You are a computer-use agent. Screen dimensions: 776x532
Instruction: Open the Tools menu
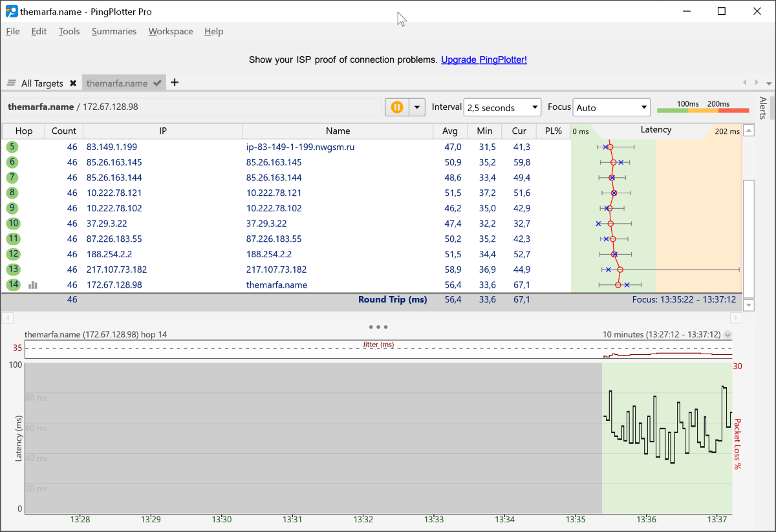tap(69, 31)
